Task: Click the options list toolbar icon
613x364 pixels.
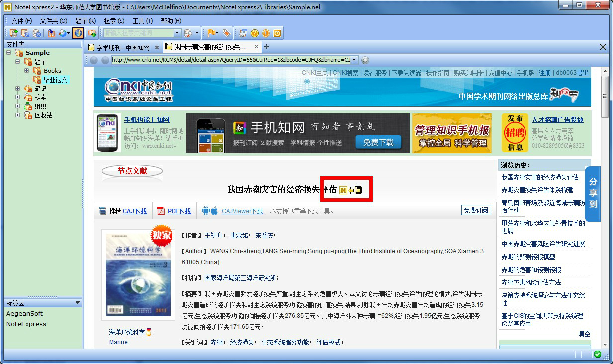Action: (243, 33)
